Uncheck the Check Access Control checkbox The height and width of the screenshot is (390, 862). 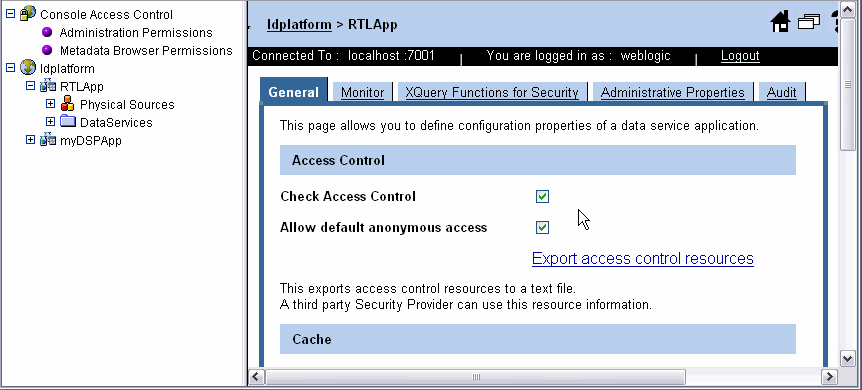click(x=542, y=196)
